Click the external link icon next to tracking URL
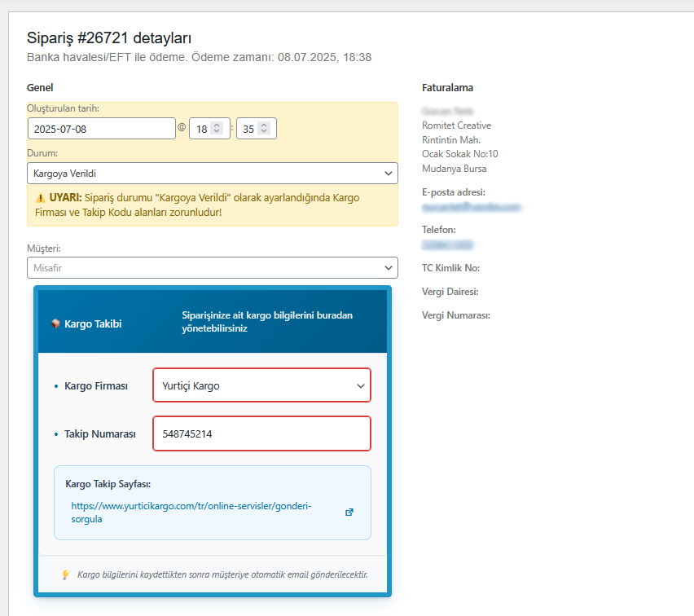Image resolution: width=694 pixels, height=616 pixels. pos(349,512)
